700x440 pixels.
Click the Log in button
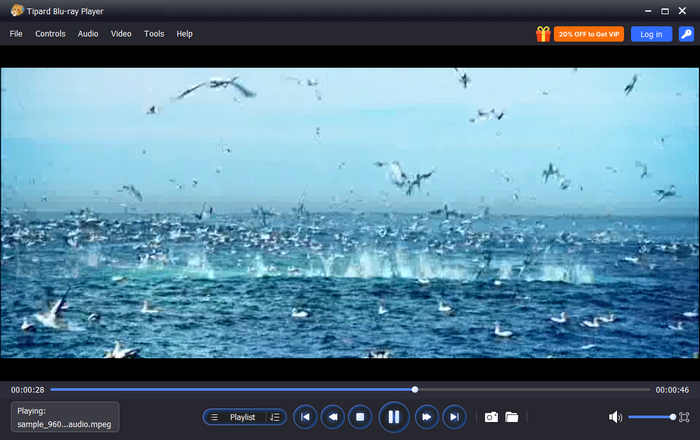pos(651,34)
